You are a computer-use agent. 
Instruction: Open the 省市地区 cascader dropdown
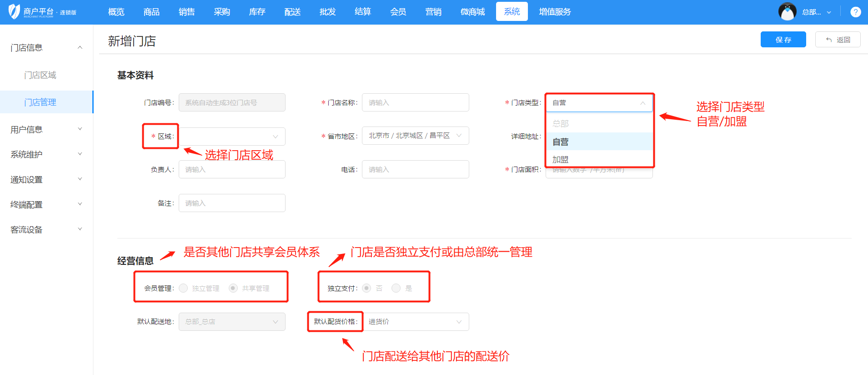click(415, 136)
